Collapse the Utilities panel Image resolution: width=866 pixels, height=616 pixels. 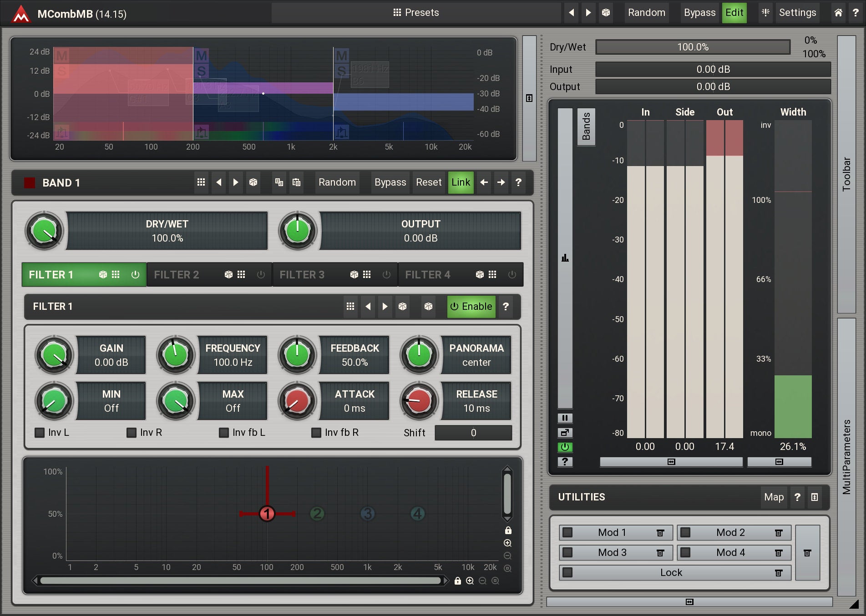click(x=814, y=497)
